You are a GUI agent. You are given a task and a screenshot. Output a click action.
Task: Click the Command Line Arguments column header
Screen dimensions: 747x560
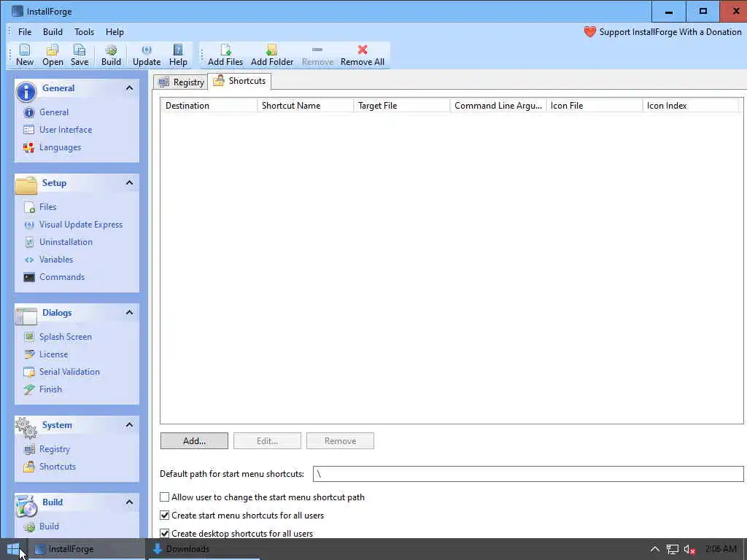[x=498, y=106]
